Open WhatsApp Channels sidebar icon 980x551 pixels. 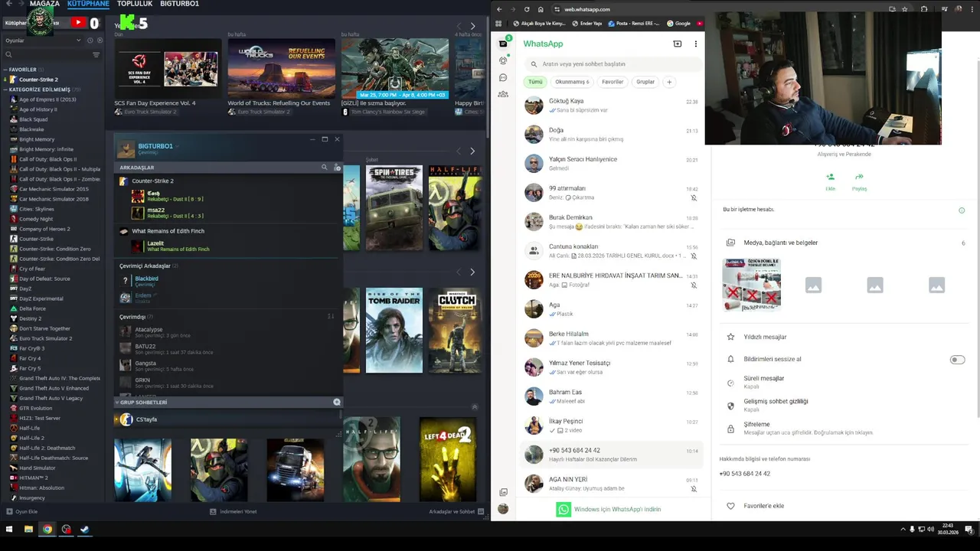[503, 77]
